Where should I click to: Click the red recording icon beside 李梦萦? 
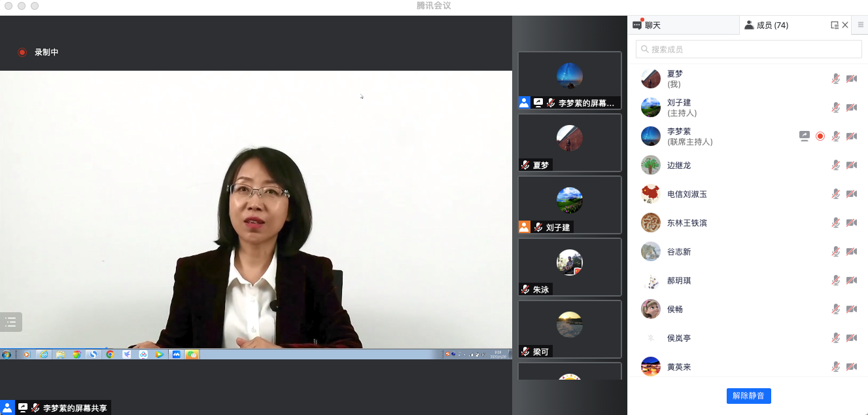820,136
